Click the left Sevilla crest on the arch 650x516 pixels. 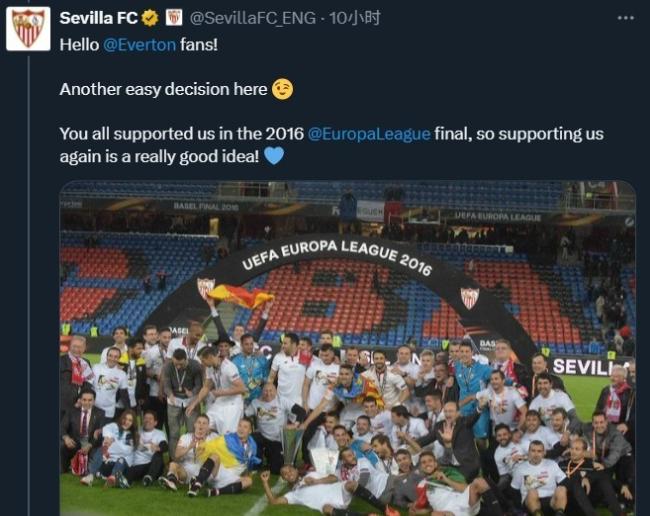pyautogui.click(x=206, y=287)
